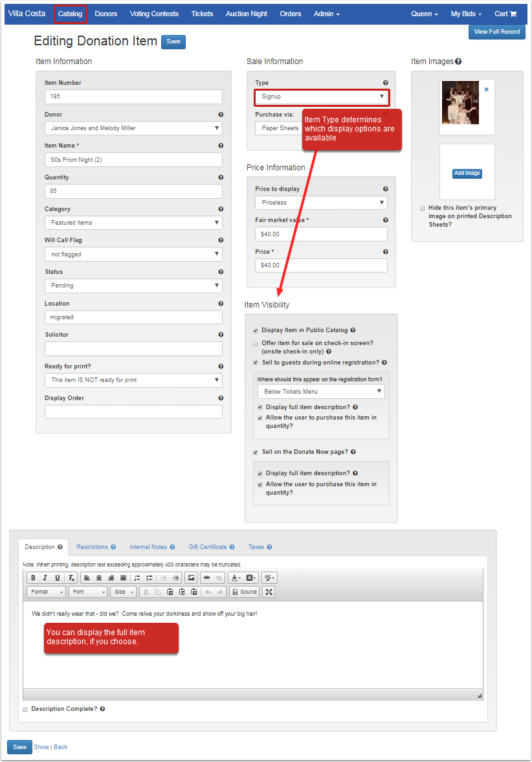Click the help icon for Quantity
This screenshot has height=762, width=532.
pyautogui.click(x=221, y=177)
